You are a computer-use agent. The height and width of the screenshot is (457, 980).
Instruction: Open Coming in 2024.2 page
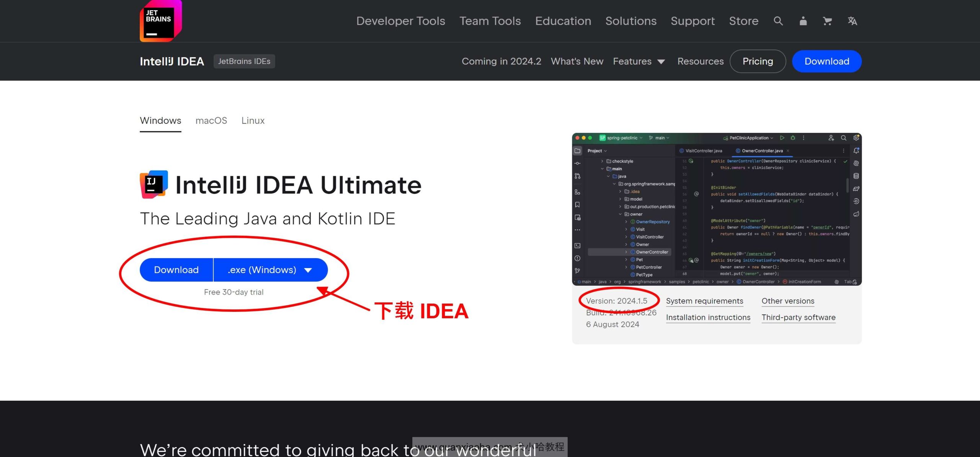tap(501, 61)
